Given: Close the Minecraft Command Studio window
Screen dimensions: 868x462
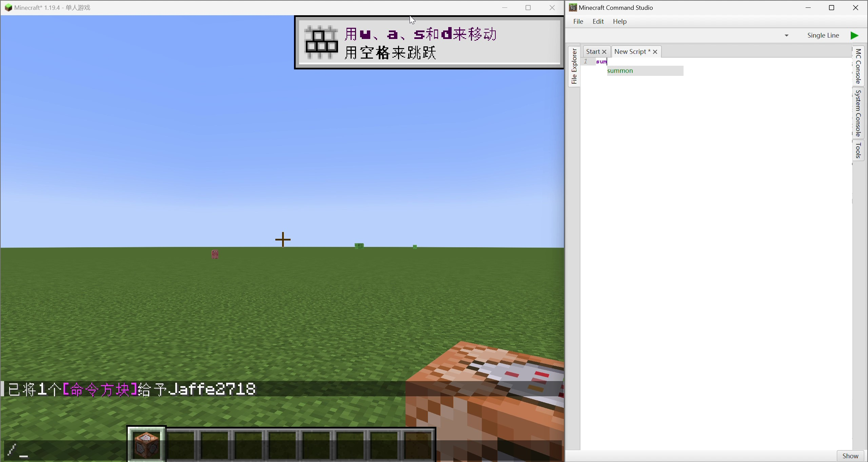Looking at the screenshot, I should 855,7.
